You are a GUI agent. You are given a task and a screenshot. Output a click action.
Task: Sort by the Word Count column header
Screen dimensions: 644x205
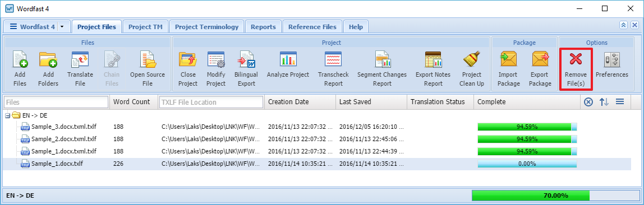(x=133, y=102)
